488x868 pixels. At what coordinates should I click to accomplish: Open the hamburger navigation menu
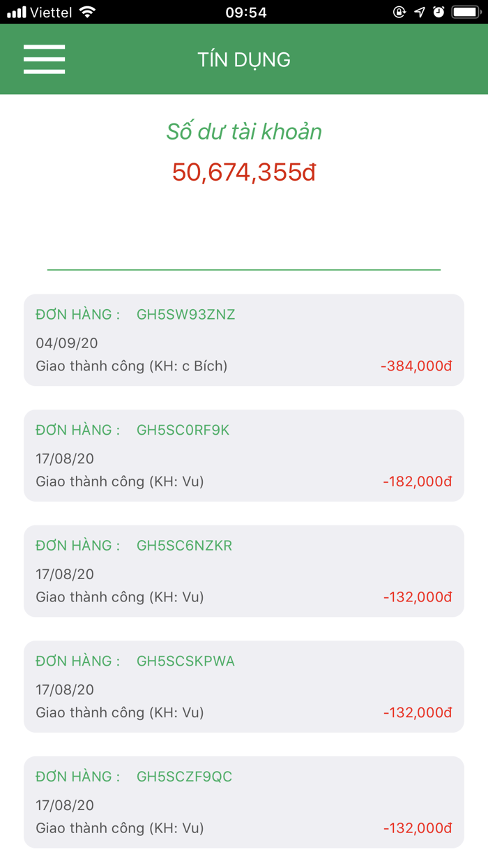tap(44, 59)
